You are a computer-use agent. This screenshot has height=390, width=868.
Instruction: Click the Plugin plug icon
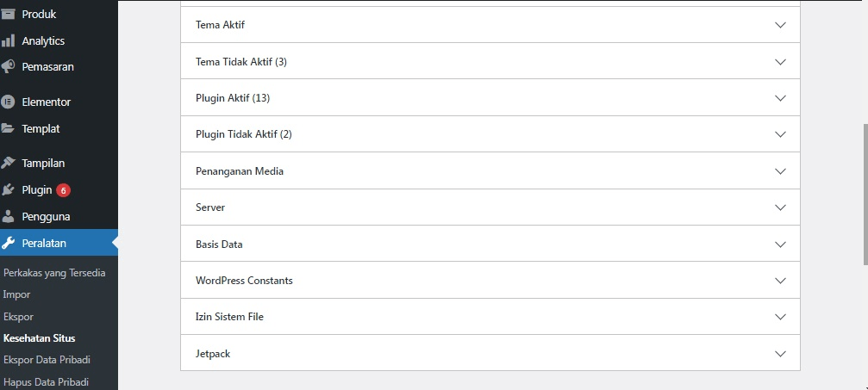point(9,189)
